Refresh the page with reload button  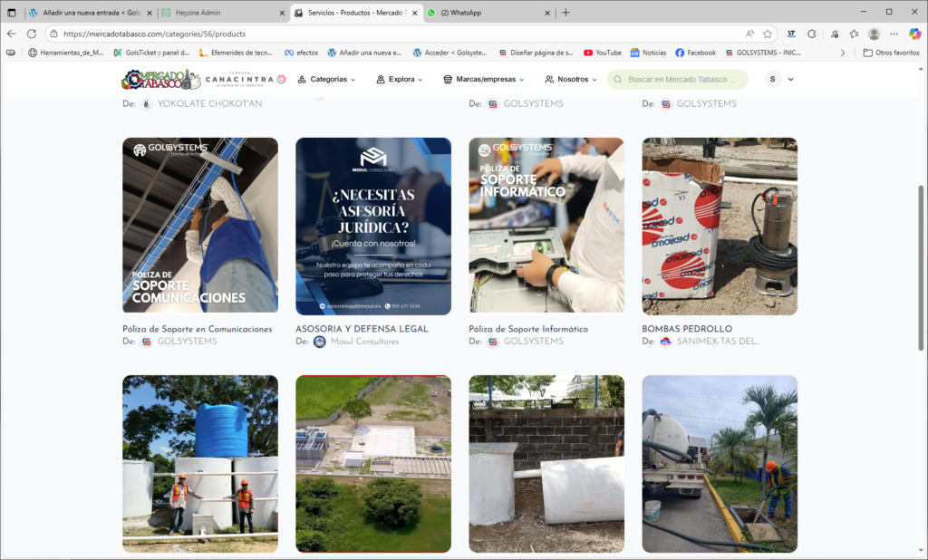(32, 34)
